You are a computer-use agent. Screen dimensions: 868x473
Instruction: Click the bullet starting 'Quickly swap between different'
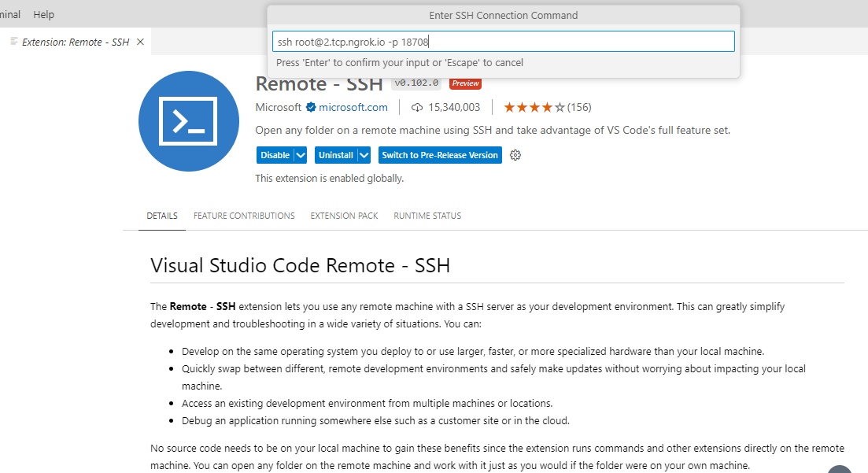(493, 377)
